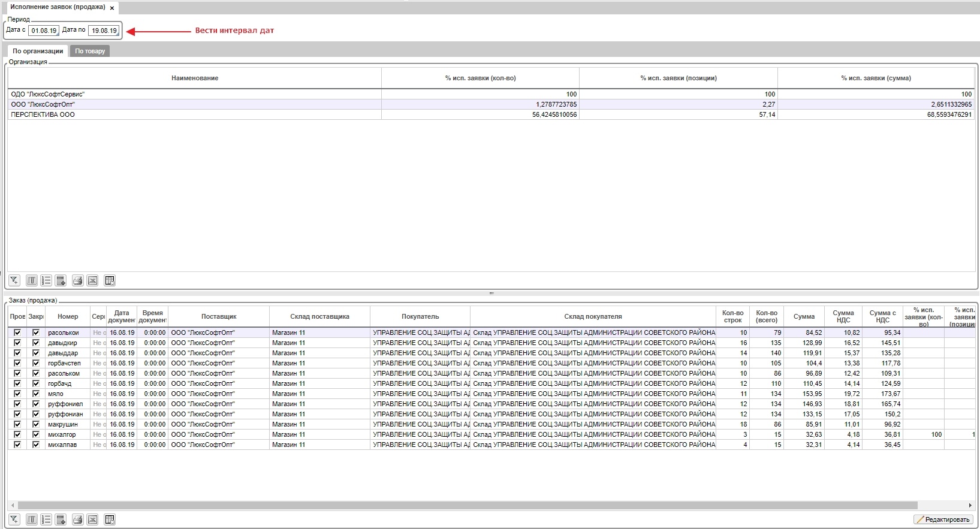Open column settings in the Организация toolbar
The height and width of the screenshot is (529, 980).
tap(32, 280)
